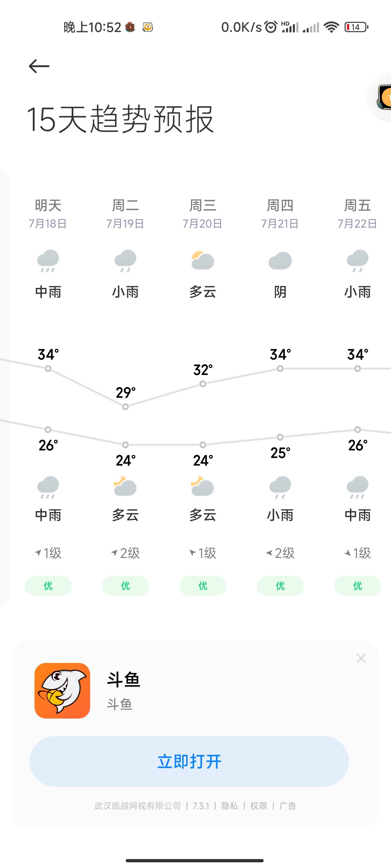The image size is (391, 868).
Task: Tap the battery indicator in the status bar
Action: point(356,27)
